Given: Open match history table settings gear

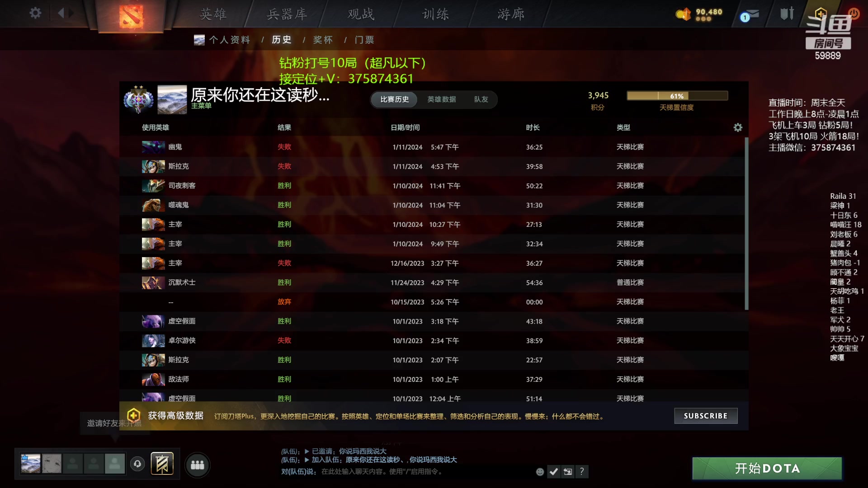Looking at the screenshot, I should [738, 127].
